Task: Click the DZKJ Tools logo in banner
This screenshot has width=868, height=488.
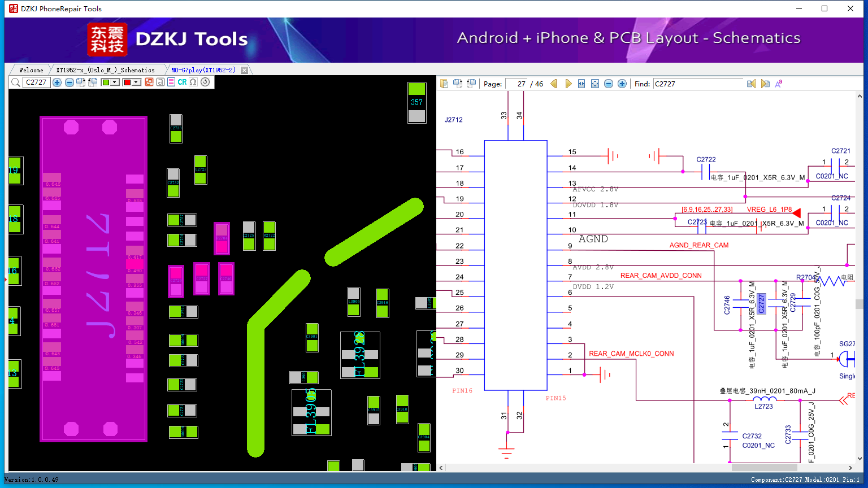Action: tap(168, 39)
